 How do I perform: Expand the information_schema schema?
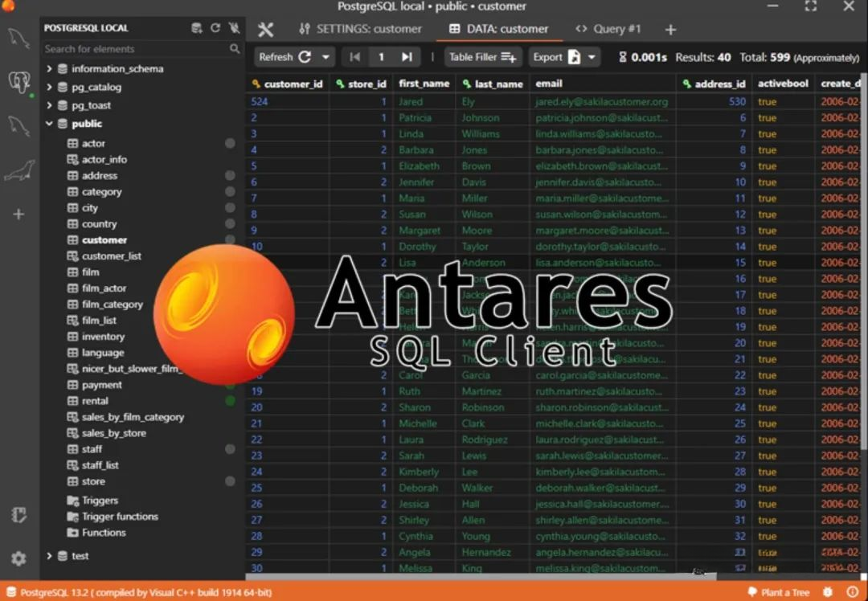click(49, 68)
